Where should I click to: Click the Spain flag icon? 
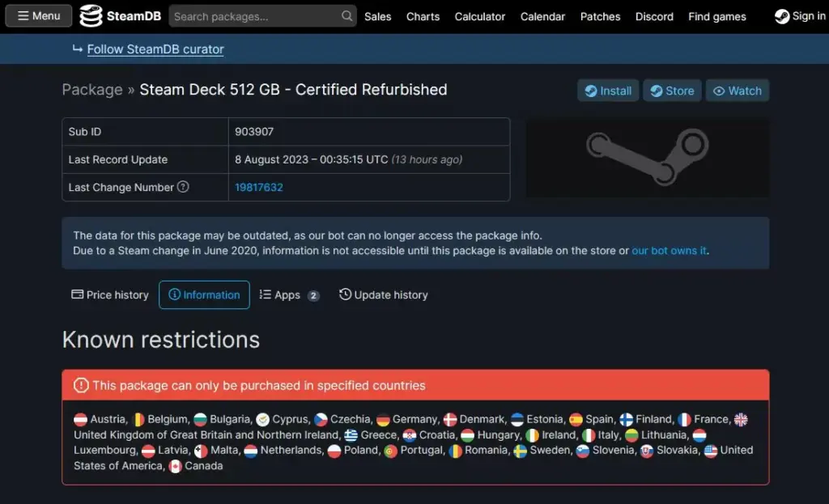coord(576,420)
